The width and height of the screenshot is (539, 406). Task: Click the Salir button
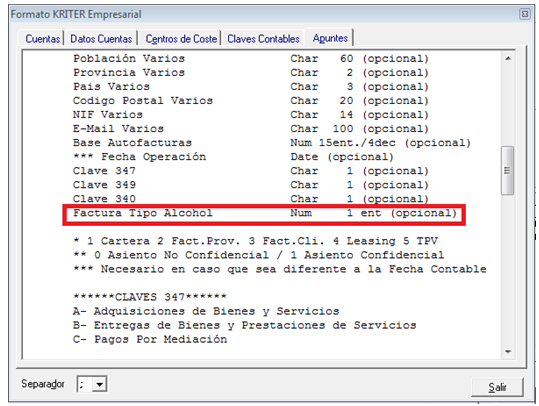497,387
